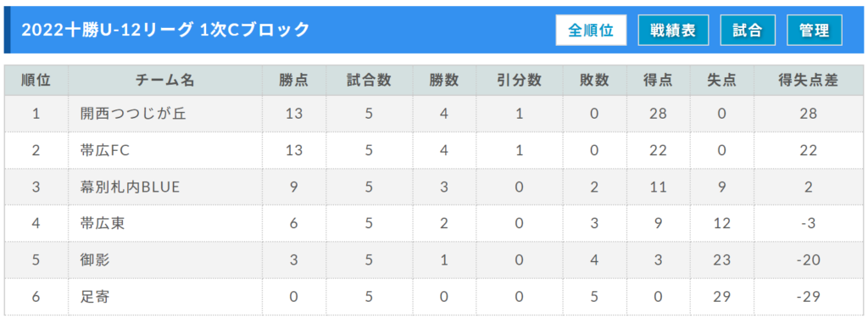This screenshot has height=324, width=868.
Task: Click the 得点 column header
Action: click(658, 81)
